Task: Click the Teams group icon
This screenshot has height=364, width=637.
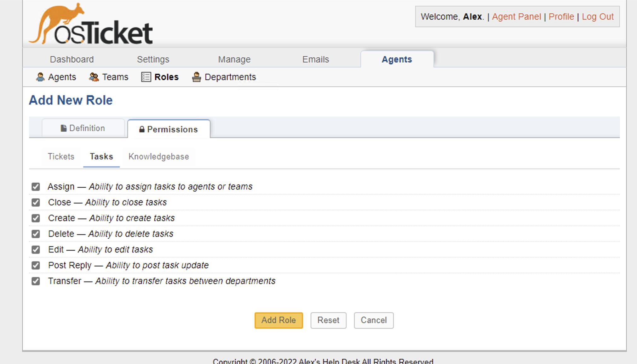Action: (94, 77)
